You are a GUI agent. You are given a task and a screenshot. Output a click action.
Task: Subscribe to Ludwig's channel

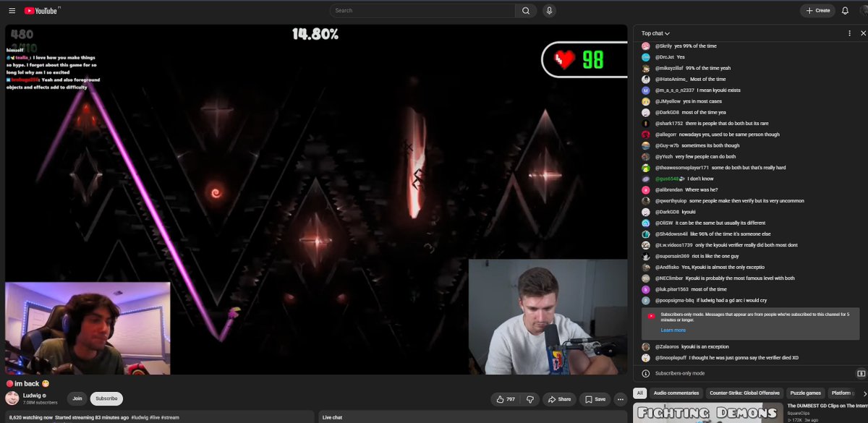pyautogui.click(x=106, y=398)
